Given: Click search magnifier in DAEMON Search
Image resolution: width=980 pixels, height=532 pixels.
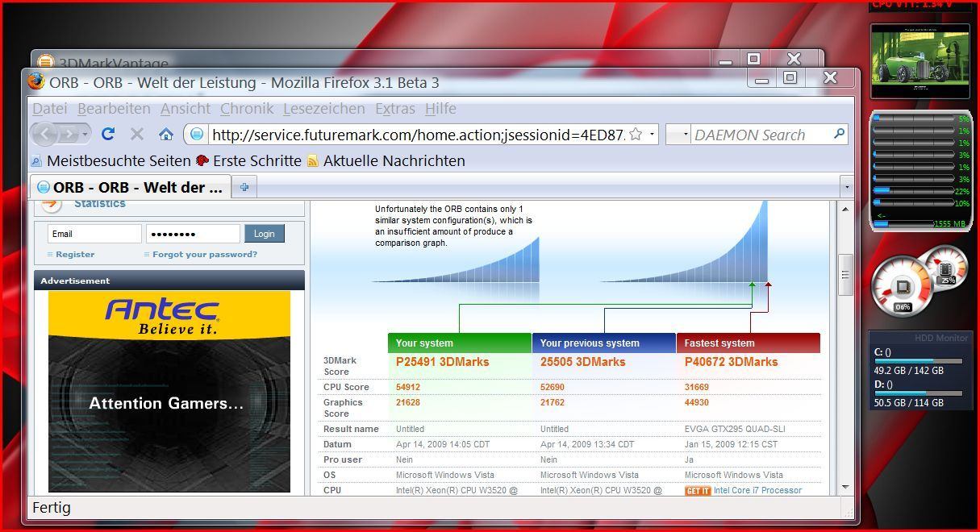Looking at the screenshot, I should [839, 134].
